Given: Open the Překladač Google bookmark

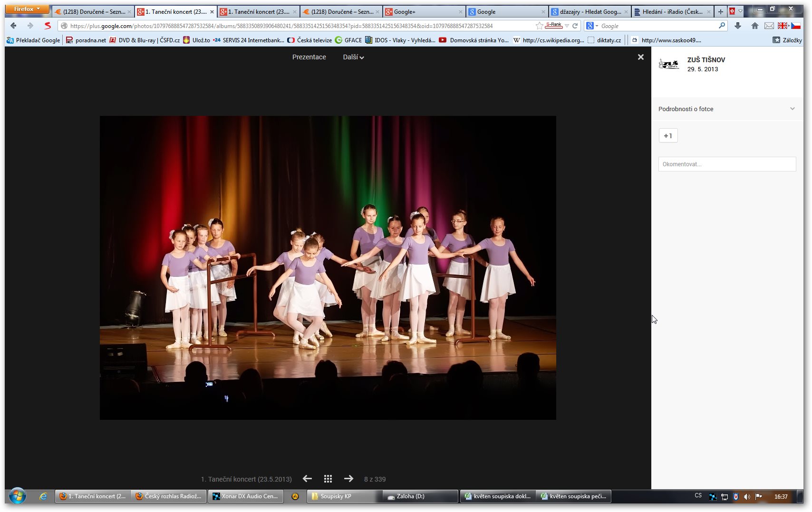Looking at the screenshot, I should [x=33, y=40].
